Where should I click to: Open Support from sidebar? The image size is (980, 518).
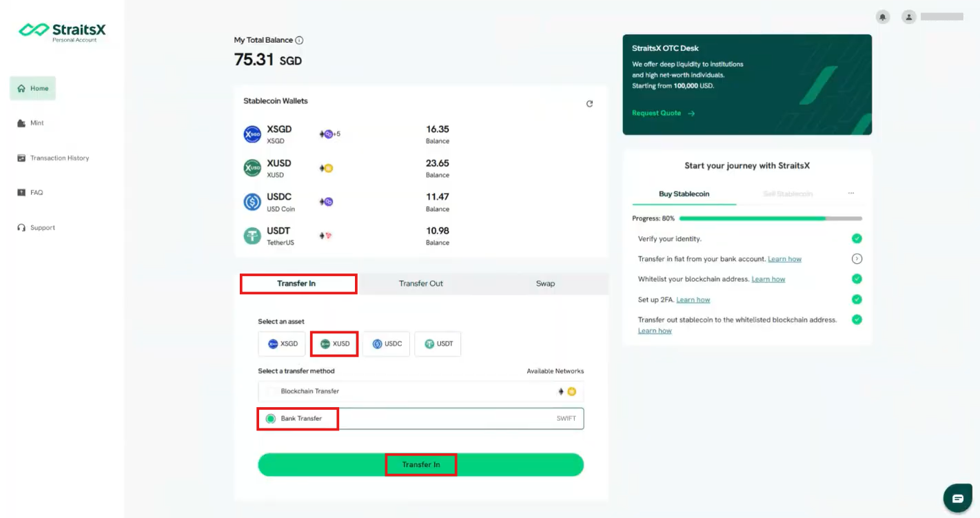pos(36,227)
